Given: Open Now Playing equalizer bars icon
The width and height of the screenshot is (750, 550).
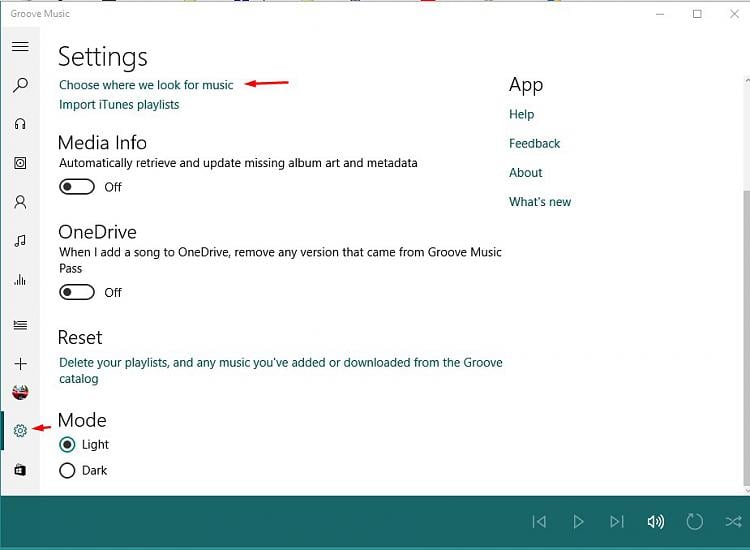Looking at the screenshot, I should [x=20, y=279].
